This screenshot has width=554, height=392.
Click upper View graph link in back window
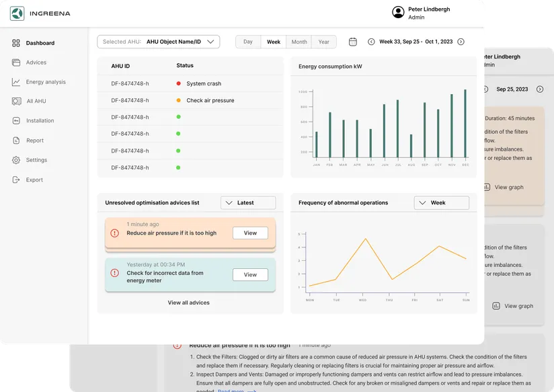point(509,187)
